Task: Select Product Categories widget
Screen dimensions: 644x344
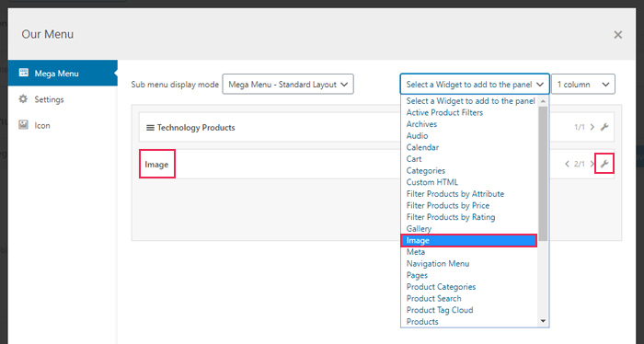Action: [470, 287]
